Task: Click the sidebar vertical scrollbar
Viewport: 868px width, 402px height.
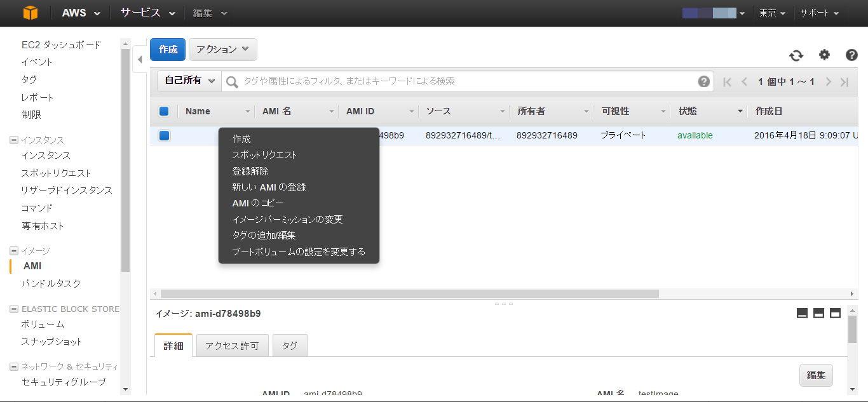Action: coord(125,160)
